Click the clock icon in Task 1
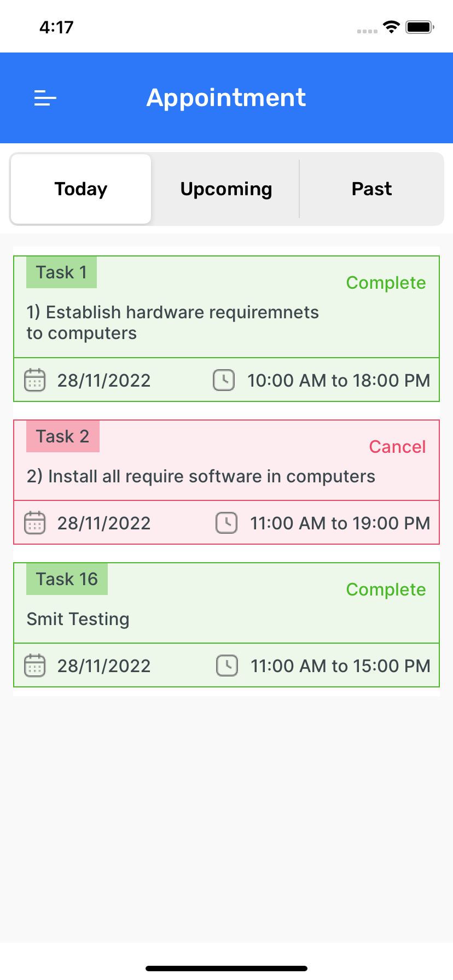The width and height of the screenshot is (453, 980). coord(224,380)
